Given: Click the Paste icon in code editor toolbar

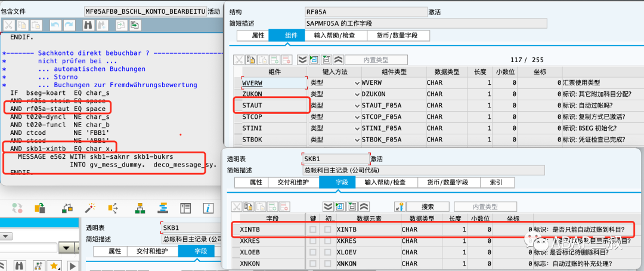Looking at the screenshot, I should [36, 25].
